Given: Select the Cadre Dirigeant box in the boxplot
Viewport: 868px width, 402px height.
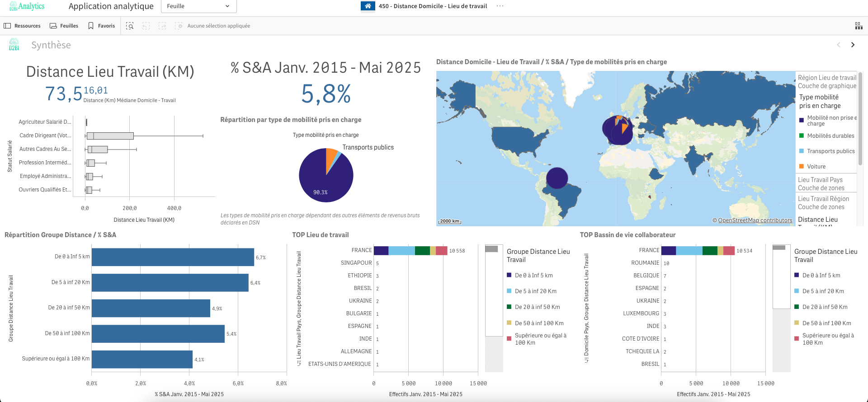Looking at the screenshot, I should pos(110,136).
